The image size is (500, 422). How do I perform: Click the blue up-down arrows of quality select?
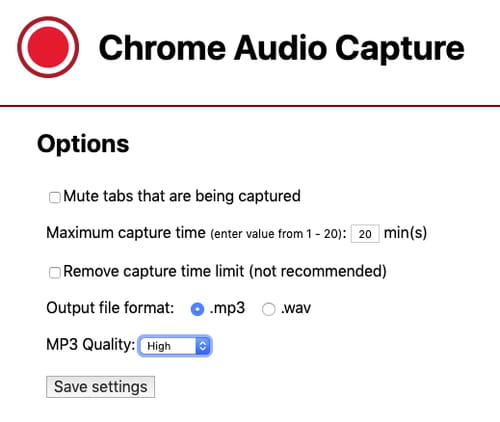pos(203,346)
